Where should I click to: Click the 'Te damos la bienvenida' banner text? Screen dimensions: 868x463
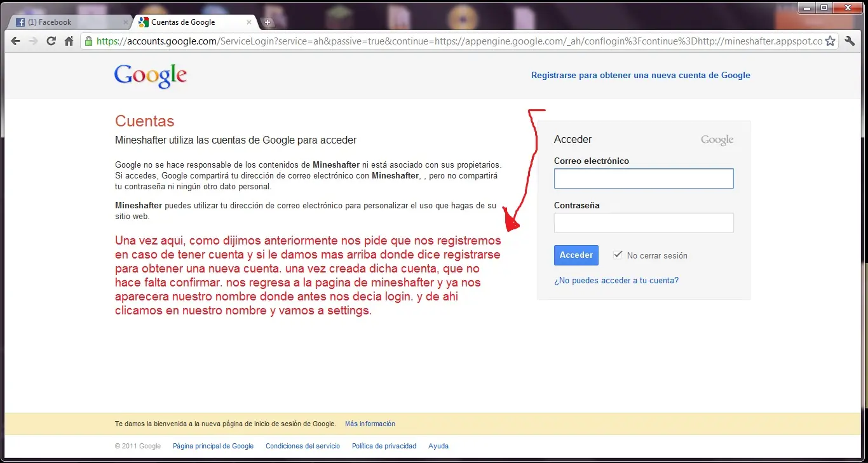tap(225, 424)
